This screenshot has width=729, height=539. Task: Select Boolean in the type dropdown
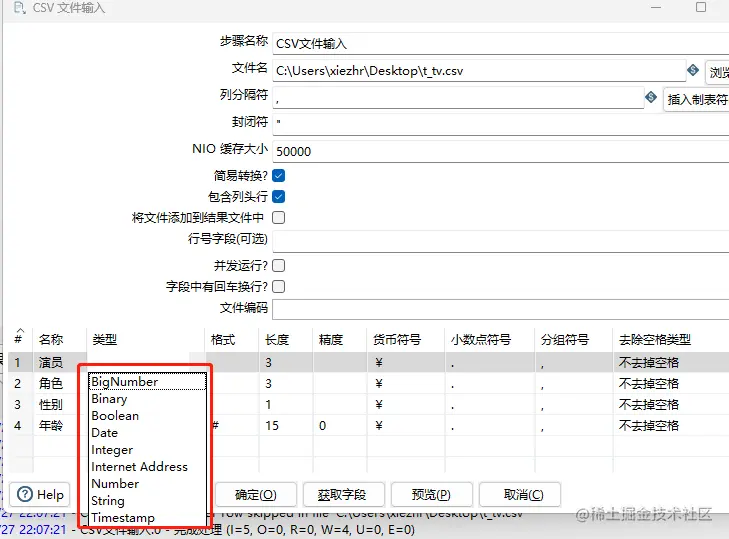click(147, 416)
